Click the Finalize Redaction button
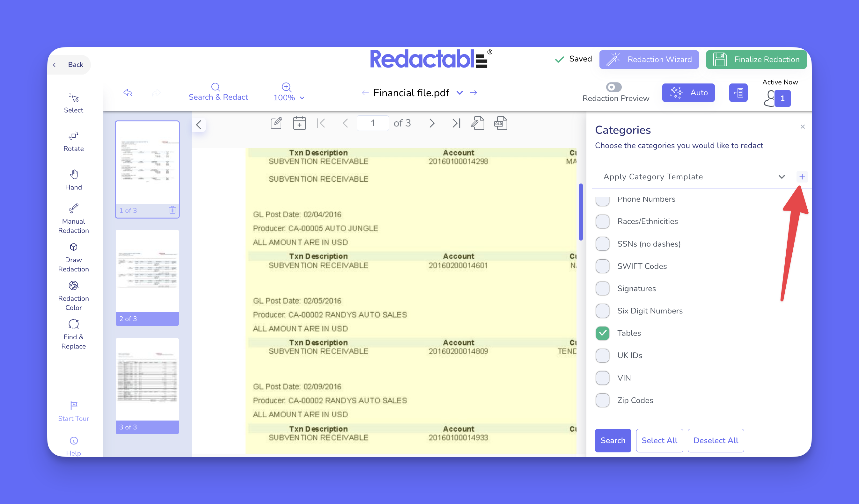The width and height of the screenshot is (859, 504). click(x=756, y=60)
